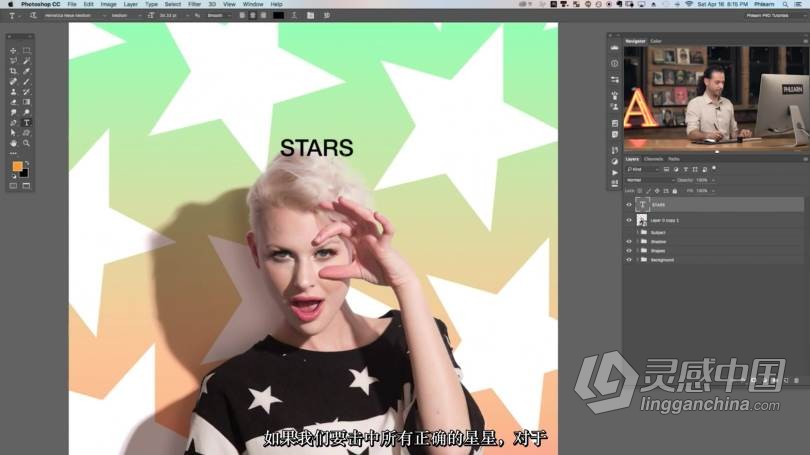Screen dimensions: 810x455
Task: Expand the Background layer group
Action: pos(637,260)
